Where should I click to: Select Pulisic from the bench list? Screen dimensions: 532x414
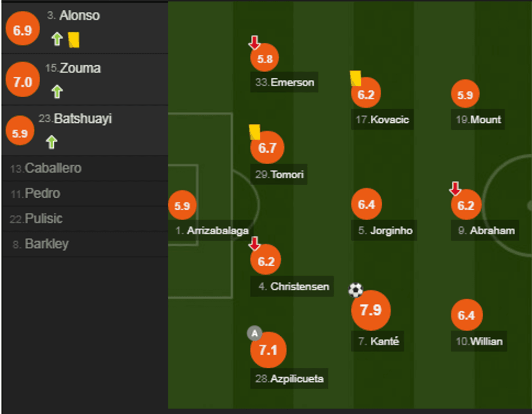43,219
